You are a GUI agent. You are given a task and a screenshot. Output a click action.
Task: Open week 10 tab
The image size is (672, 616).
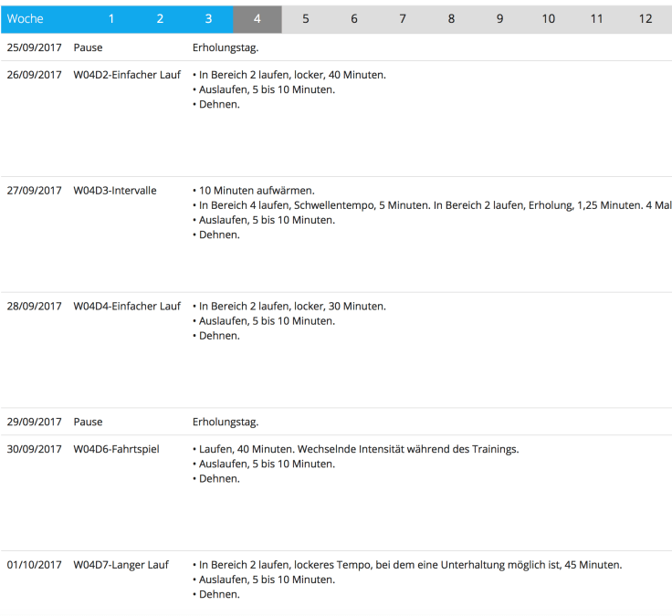click(548, 19)
